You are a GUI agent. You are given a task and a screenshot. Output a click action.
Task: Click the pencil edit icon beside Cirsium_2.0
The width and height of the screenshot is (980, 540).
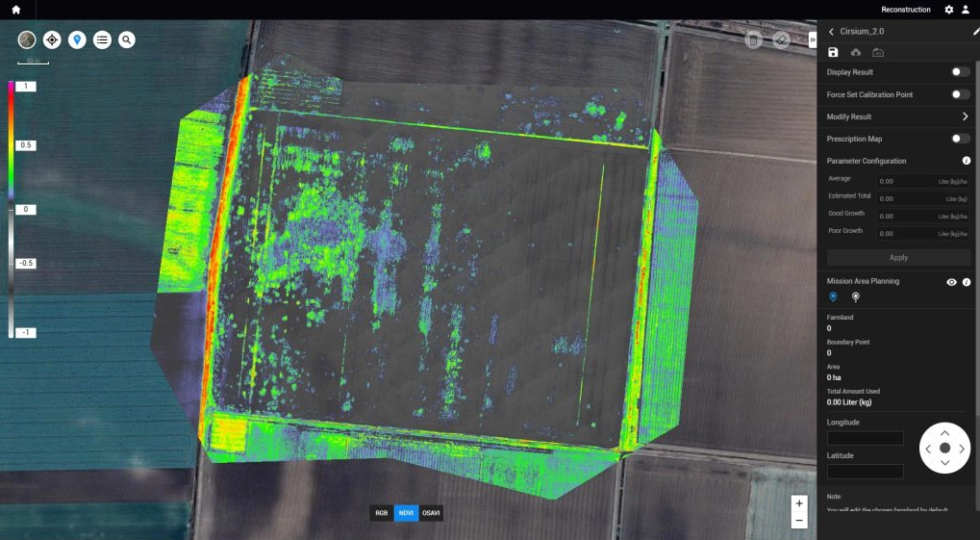[x=975, y=32]
